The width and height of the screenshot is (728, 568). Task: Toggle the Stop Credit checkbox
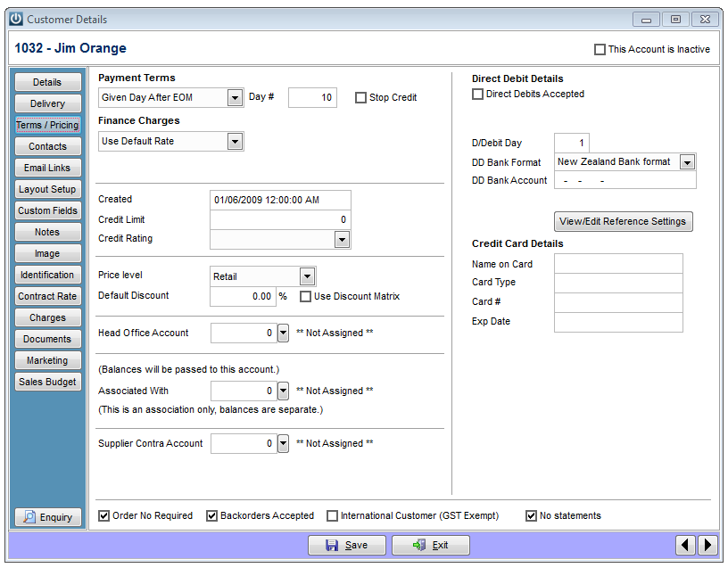tap(360, 97)
